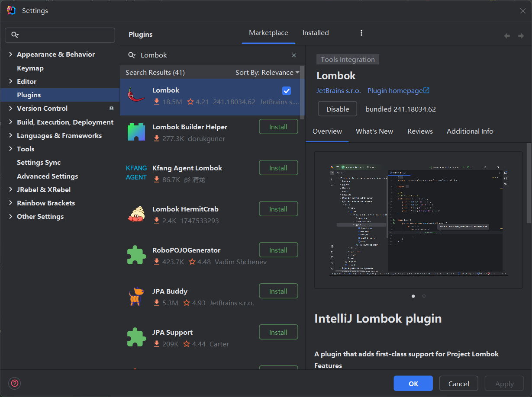Open the Plugin homepage link

coord(395,90)
